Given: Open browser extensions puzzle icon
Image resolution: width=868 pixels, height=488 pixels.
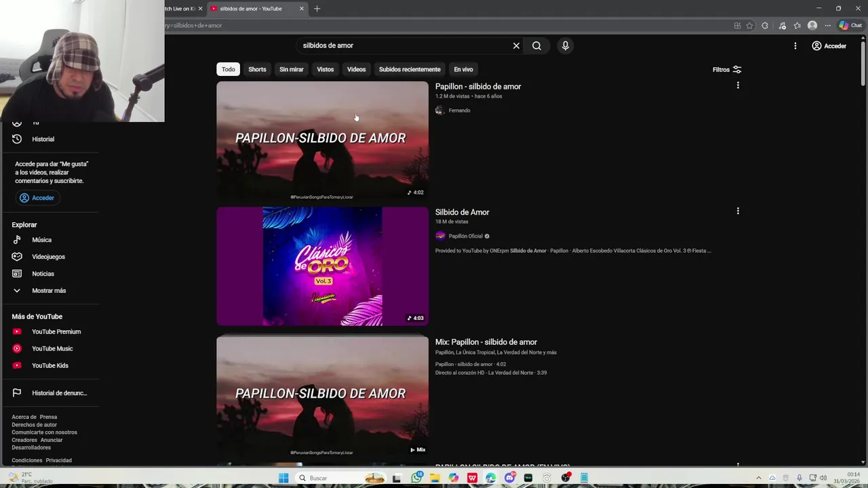Looking at the screenshot, I should (x=765, y=26).
